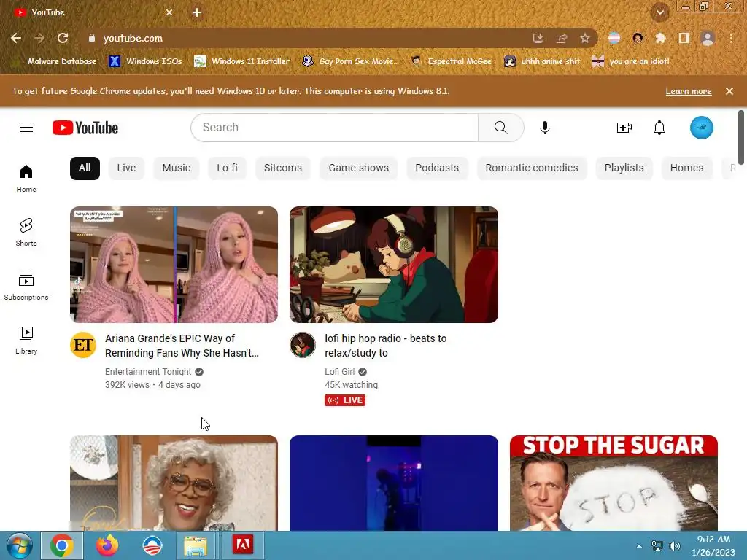Open volume control in system tray
The width and height of the screenshot is (747, 560).
point(675,546)
